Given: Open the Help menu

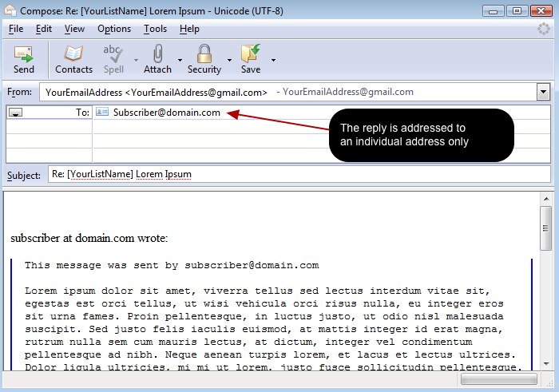Looking at the screenshot, I should coord(189,29).
